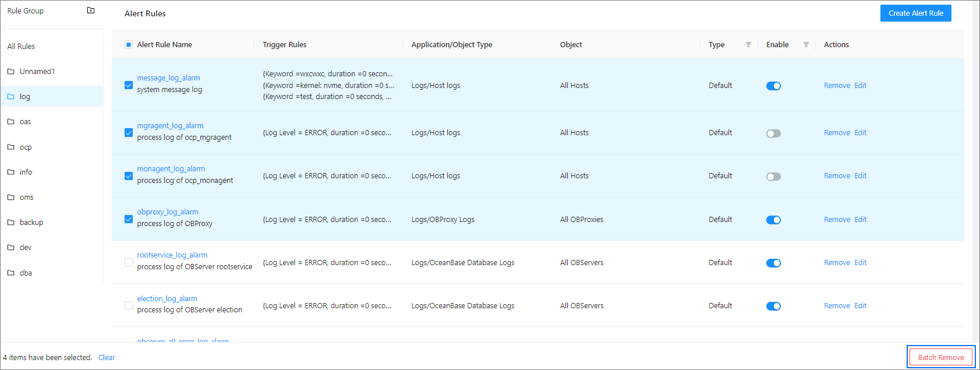
Task: Check the rootservice_log_alarm row checkbox
Action: coord(129,262)
